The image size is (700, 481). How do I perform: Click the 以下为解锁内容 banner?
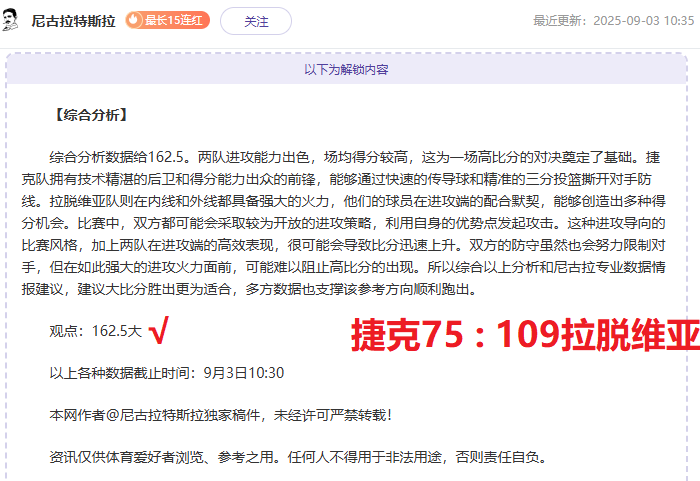(346, 70)
